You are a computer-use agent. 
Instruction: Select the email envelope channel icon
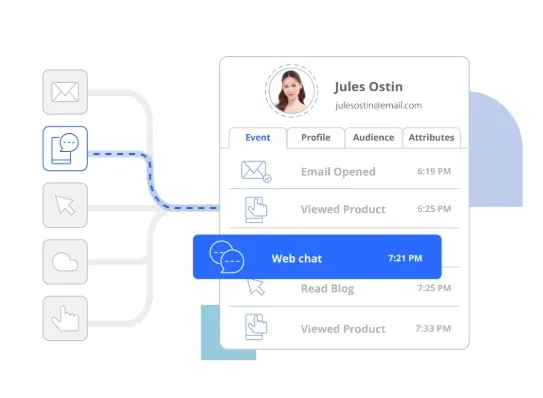65,92
